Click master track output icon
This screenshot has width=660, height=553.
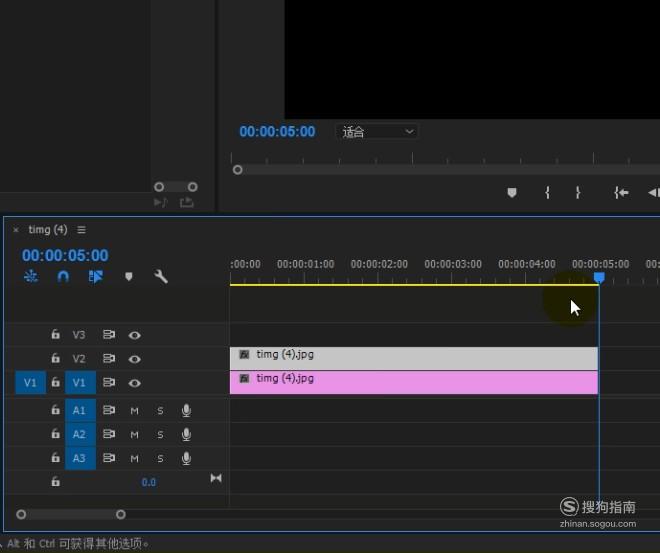tap(216, 478)
